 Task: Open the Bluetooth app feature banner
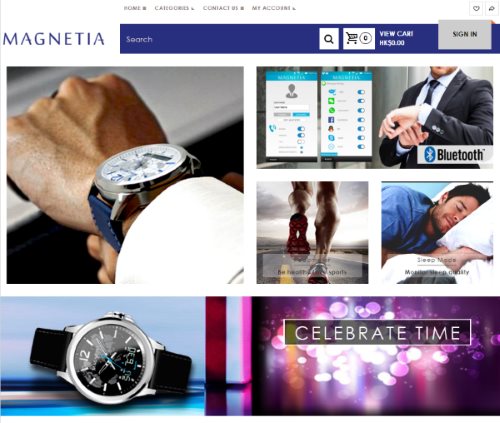[x=375, y=117]
